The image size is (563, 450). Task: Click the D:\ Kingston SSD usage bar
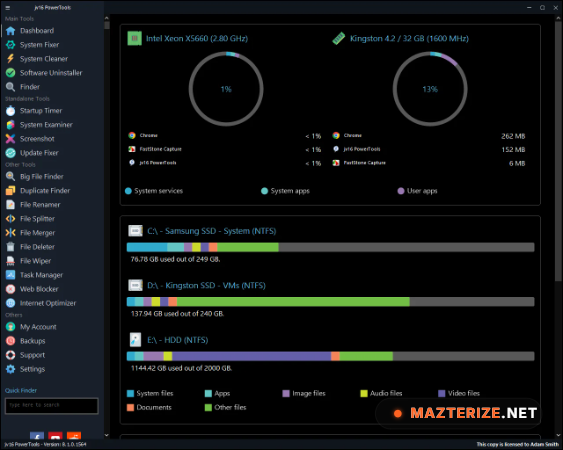click(330, 302)
